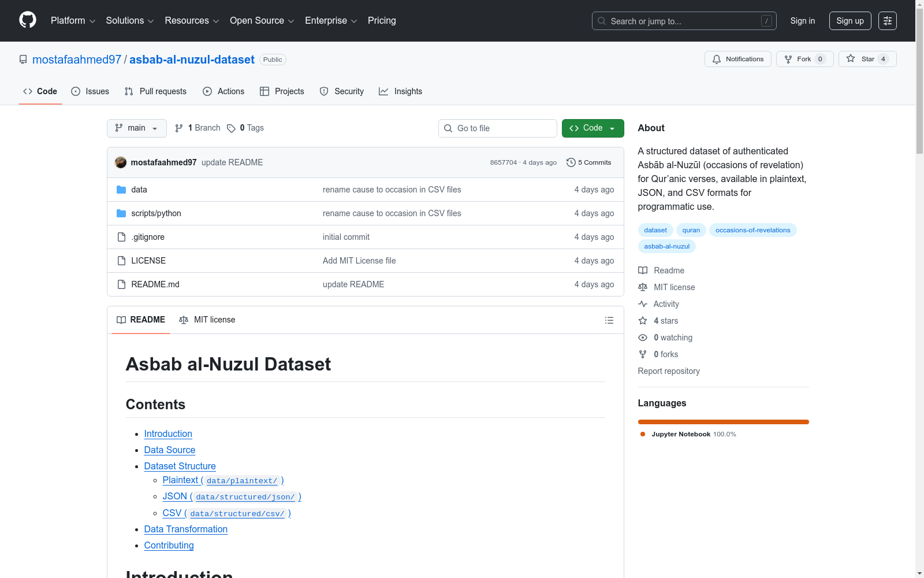
Task: Click the README.md file icon
Action: tap(121, 284)
